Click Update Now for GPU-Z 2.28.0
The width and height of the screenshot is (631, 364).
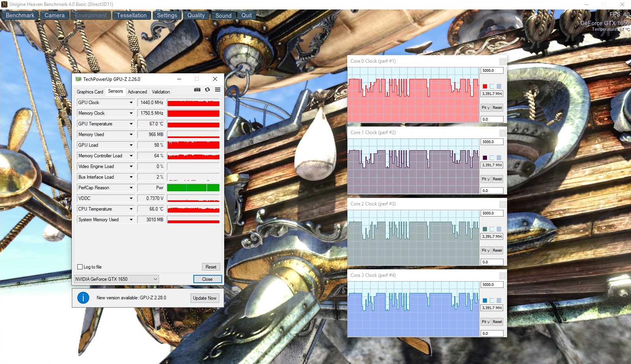pos(204,298)
